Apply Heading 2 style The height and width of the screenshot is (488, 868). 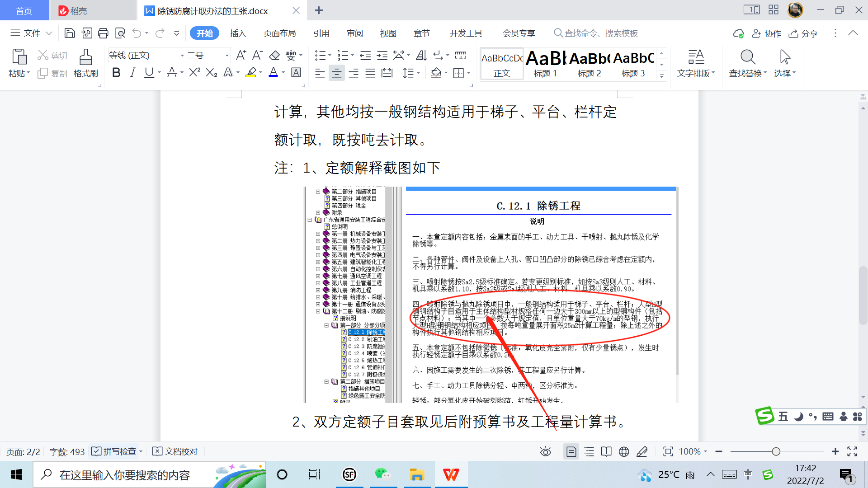point(590,64)
